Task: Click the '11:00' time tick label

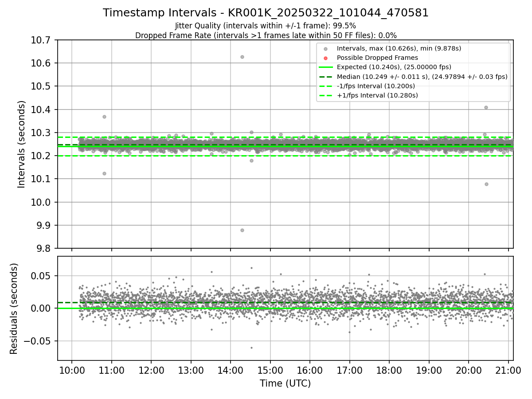Action: click(111, 370)
